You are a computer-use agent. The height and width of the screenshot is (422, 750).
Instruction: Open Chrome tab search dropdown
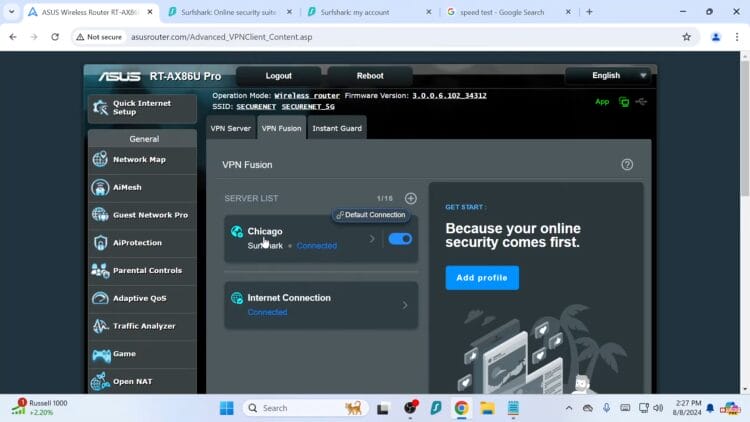[x=11, y=12]
